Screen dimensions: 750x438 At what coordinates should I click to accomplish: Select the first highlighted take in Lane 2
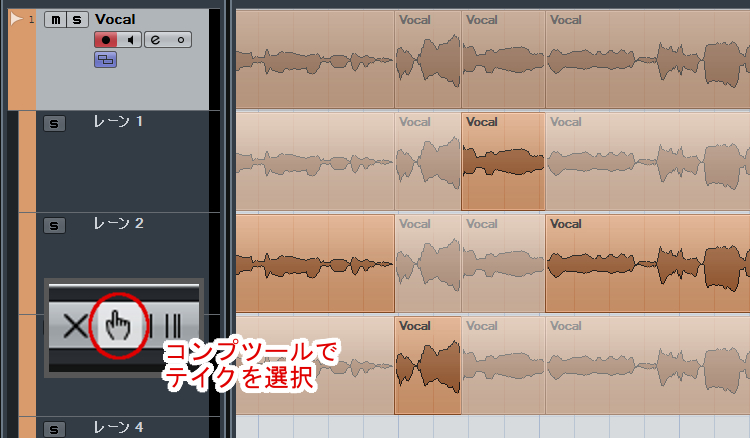tap(315, 263)
